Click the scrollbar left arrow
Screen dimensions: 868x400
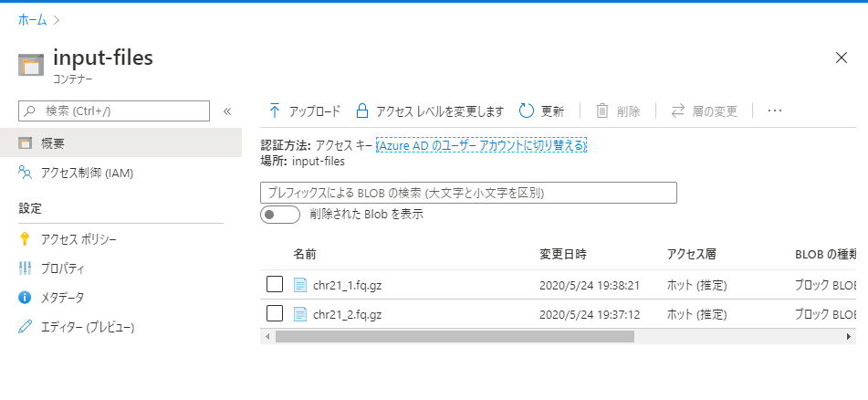267,336
